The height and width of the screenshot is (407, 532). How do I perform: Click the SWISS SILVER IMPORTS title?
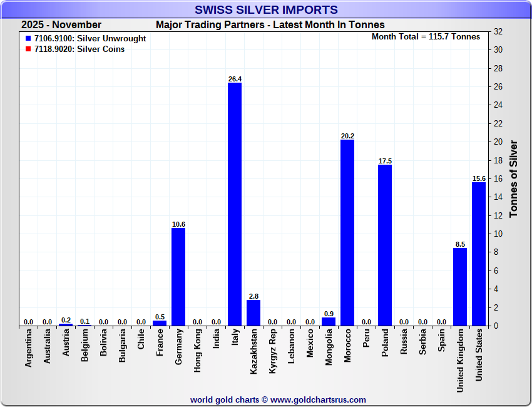pyautogui.click(x=266, y=9)
